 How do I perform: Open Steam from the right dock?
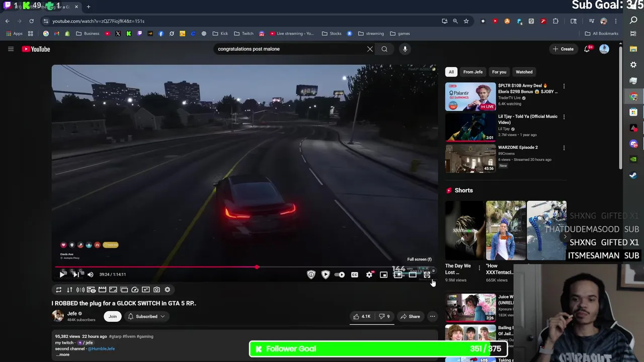click(633, 175)
